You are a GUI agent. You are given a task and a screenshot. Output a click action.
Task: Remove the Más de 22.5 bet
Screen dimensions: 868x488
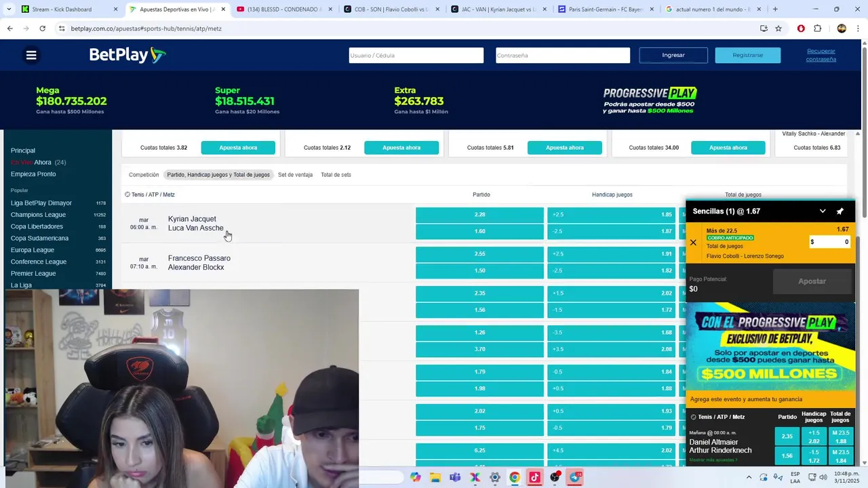point(693,243)
